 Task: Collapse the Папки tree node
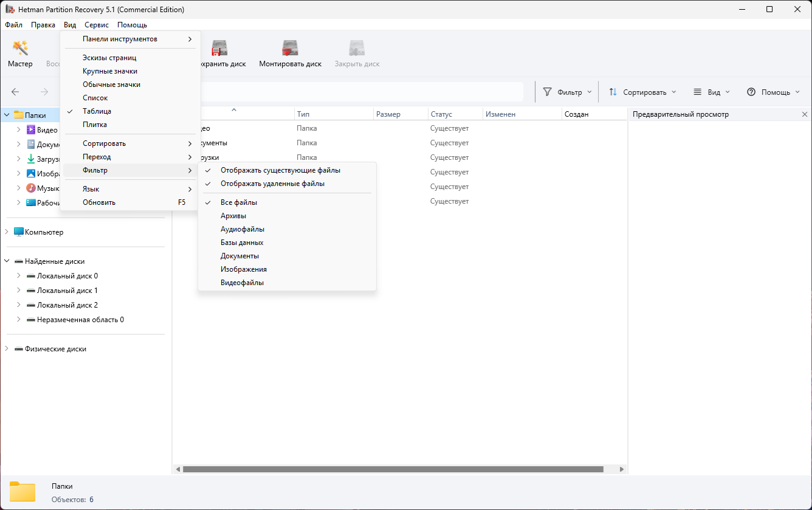(7, 115)
